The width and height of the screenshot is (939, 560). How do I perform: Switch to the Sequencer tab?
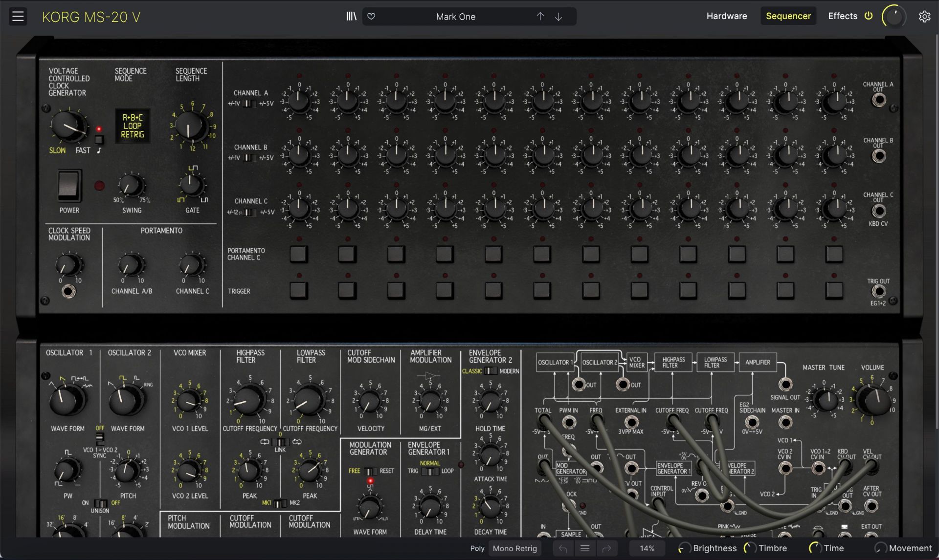coord(788,16)
